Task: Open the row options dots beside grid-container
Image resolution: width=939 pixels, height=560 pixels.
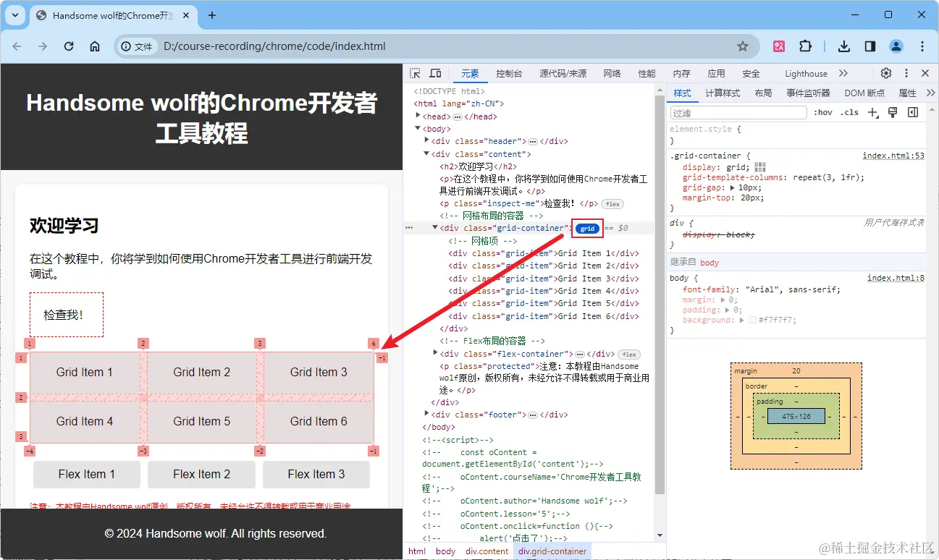Action: [x=409, y=228]
